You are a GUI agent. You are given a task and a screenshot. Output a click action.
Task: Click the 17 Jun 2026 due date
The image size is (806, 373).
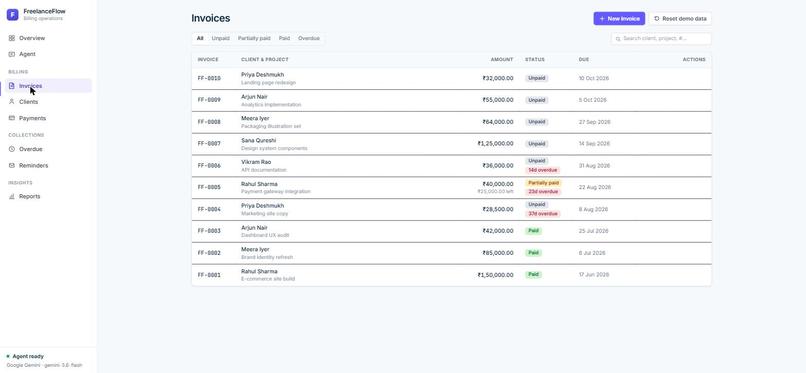click(x=594, y=275)
